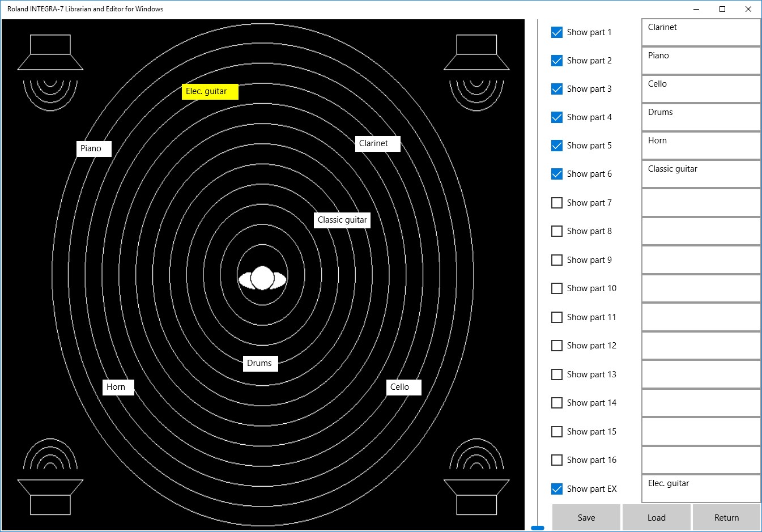Enable Show part 12

coord(557,346)
